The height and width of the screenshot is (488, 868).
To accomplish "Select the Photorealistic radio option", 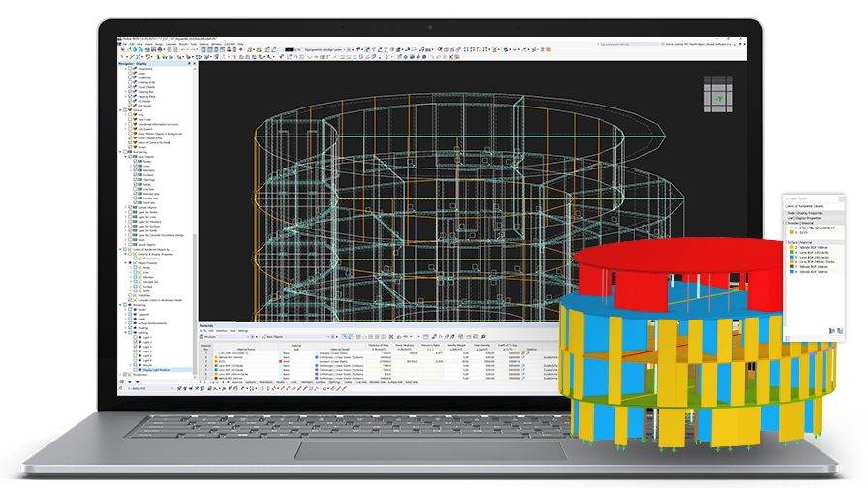I will (x=135, y=259).
